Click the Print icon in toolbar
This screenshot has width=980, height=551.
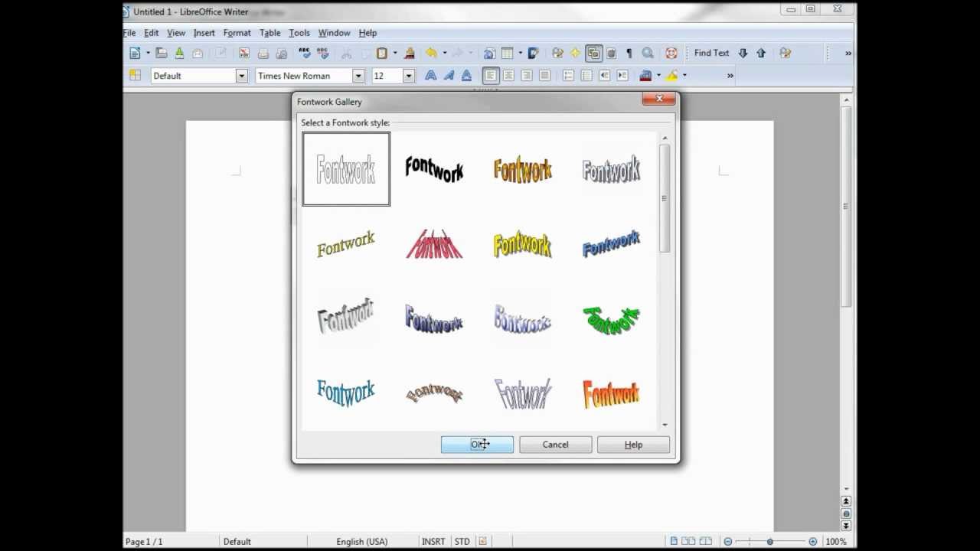tap(263, 53)
